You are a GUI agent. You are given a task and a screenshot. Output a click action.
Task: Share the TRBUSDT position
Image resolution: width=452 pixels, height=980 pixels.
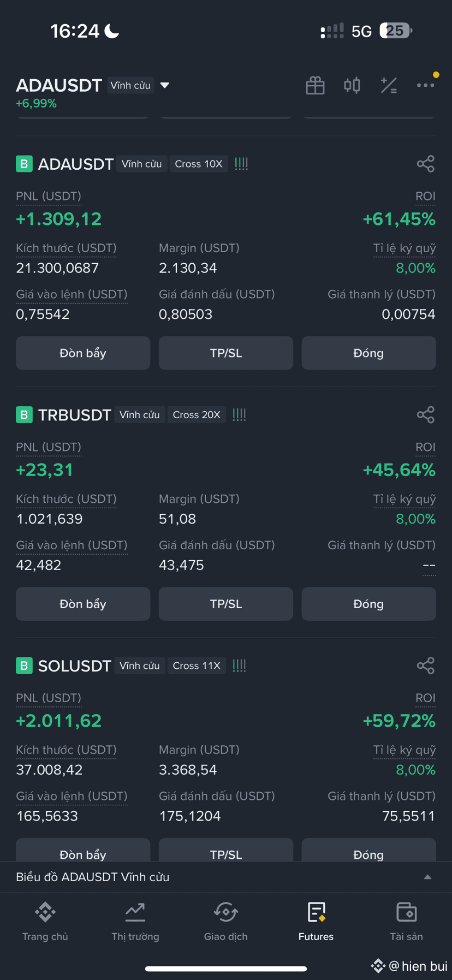[x=426, y=414]
